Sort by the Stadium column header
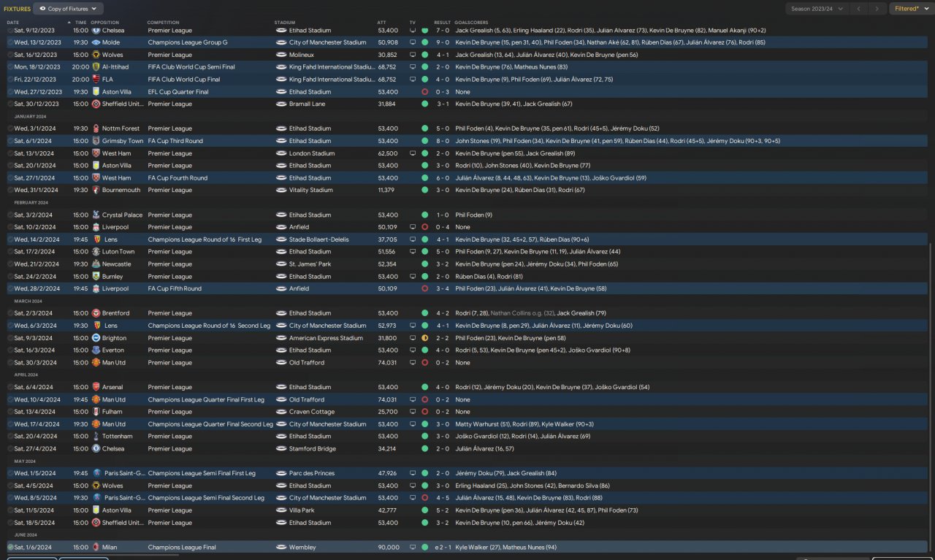The height and width of the screenshot is (560, 935). pos(285,23)
